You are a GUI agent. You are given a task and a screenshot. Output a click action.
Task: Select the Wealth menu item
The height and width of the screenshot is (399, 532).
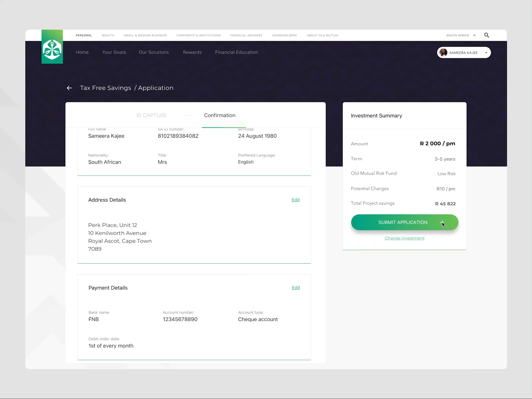pyautogui.click(x=108, y=35)
